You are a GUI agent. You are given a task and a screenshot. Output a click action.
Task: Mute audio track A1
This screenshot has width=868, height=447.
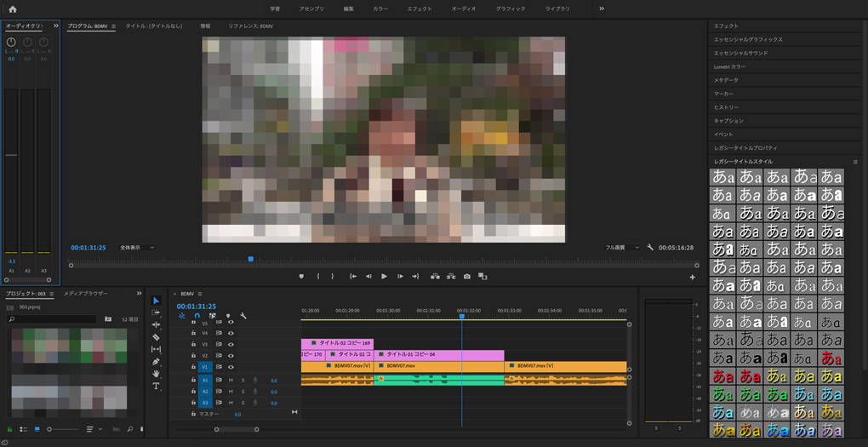231,381
